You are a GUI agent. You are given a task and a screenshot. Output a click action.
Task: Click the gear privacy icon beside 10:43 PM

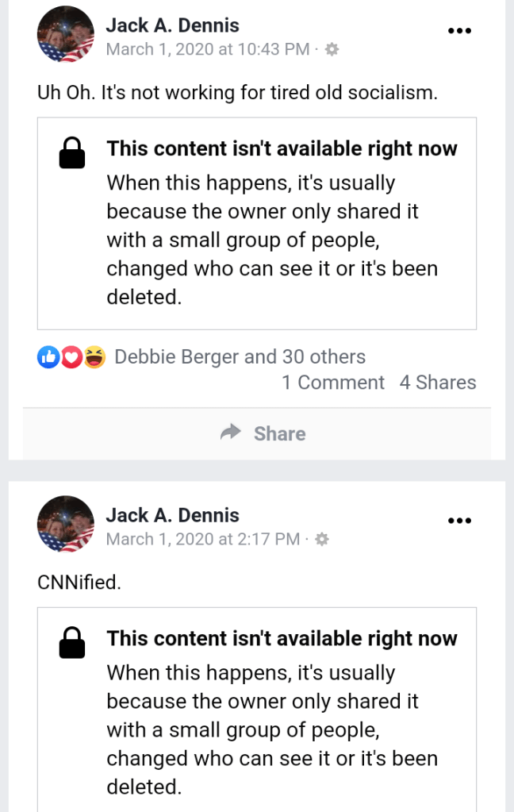[x=332, y=49]
